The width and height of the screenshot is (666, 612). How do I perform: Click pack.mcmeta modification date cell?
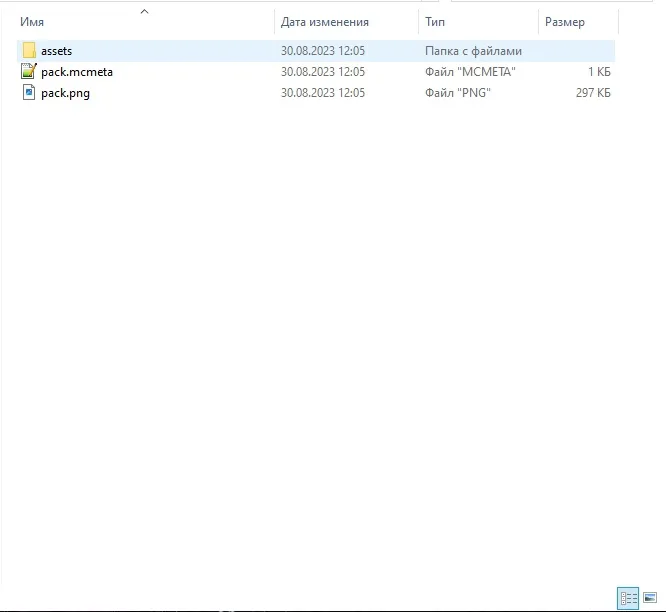tap(323, 72)
